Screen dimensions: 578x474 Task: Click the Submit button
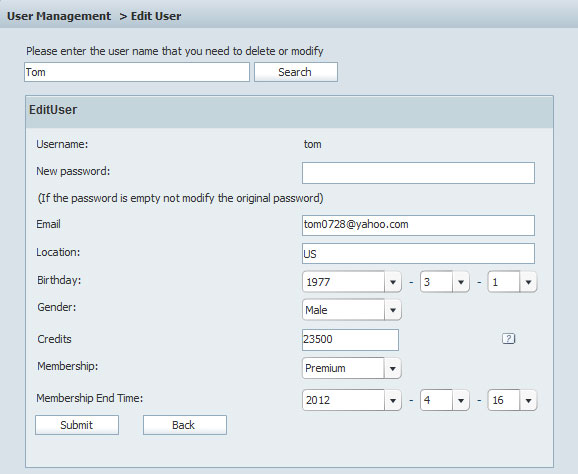coord(77,425)
